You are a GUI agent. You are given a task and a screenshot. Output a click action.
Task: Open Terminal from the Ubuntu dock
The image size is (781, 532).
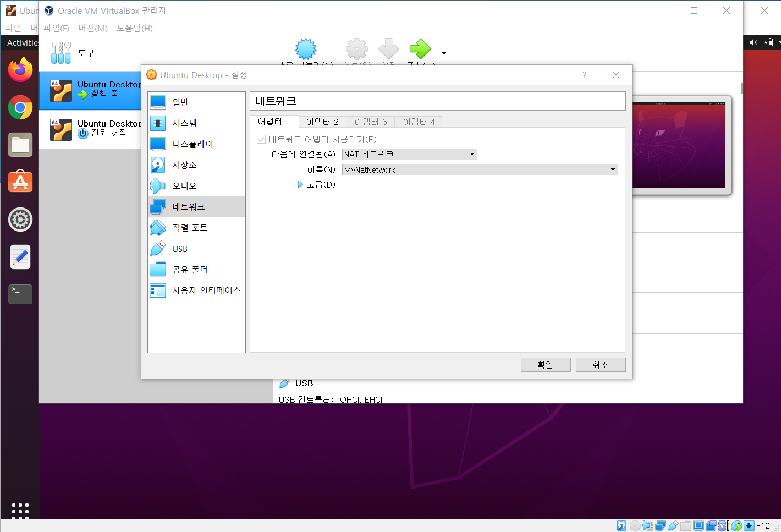click(x=20, y=294)
